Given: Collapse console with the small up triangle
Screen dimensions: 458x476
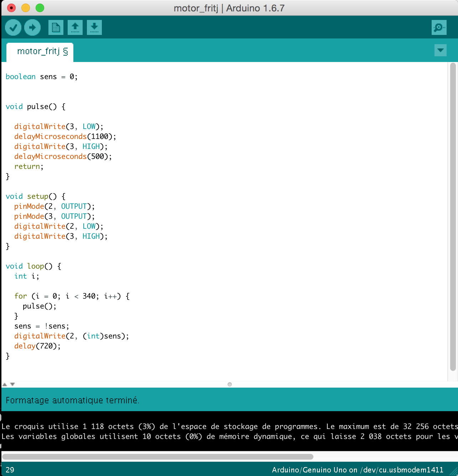Looking at the screenshot, I should tap(5, 384).
